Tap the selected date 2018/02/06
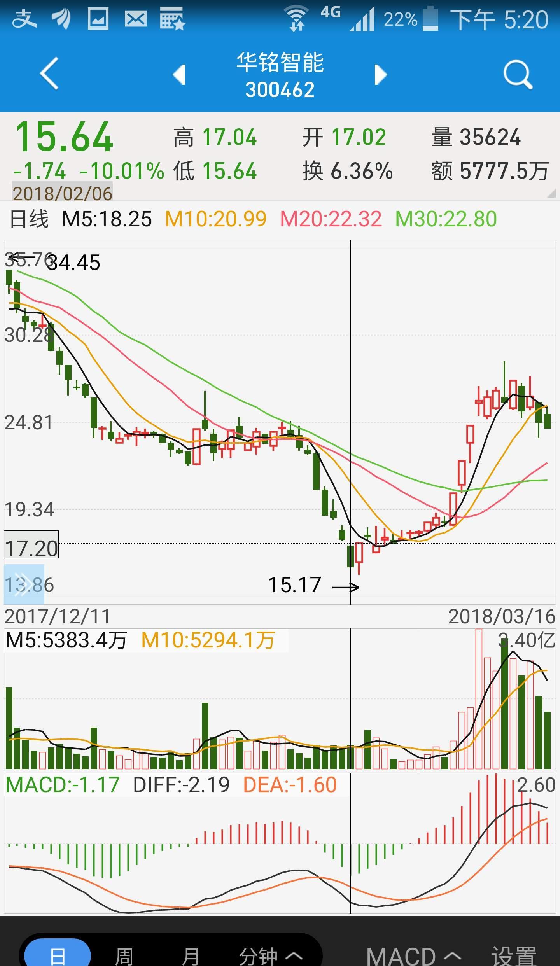 tap(63, 193)
